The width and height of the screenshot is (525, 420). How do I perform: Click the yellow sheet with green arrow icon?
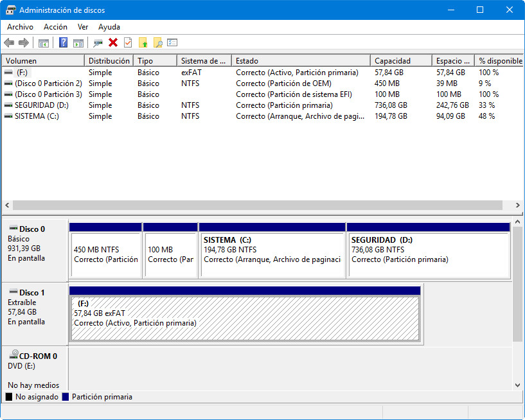143,43
